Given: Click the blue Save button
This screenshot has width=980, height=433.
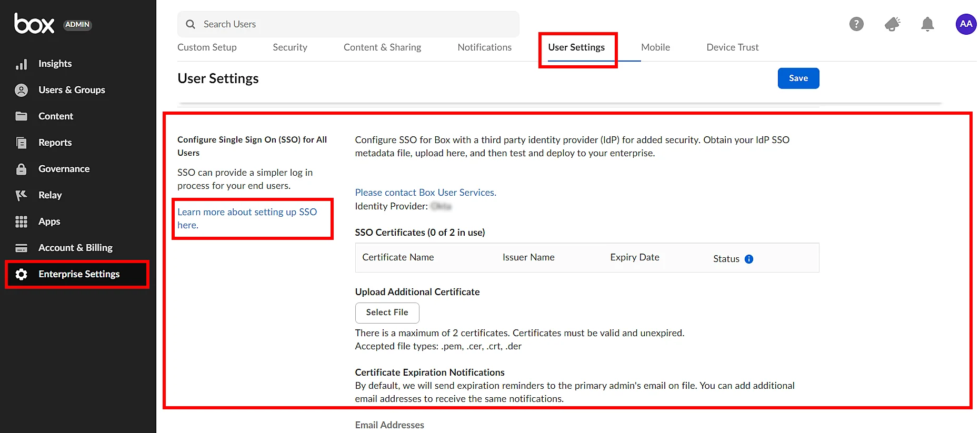Looking at the screenshot, I should [798, 78].
